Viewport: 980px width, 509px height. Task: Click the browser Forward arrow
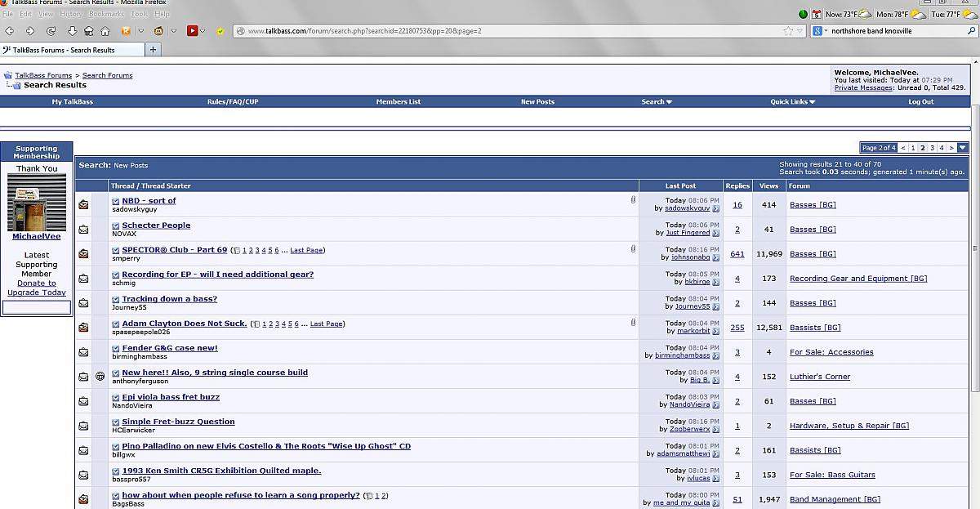pos(30,31)
